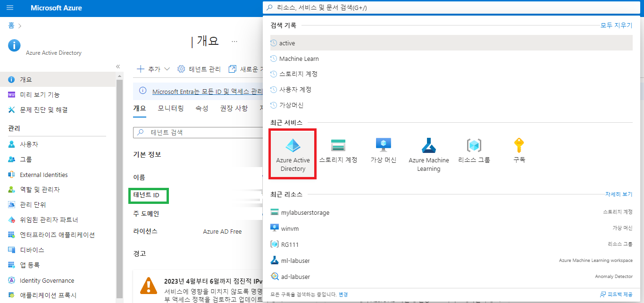This screenshot has height=303, width=644.
Task: Switch to the 속성 tab
Action: (x=202, y=108)
